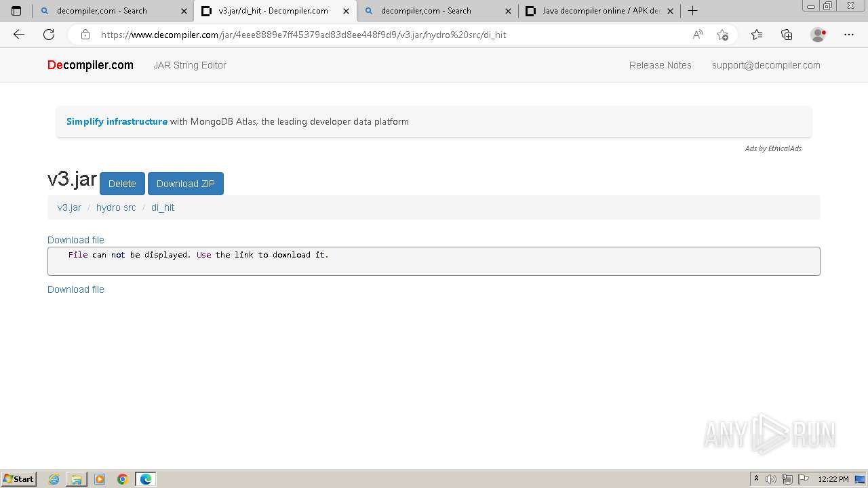Open Decompiler.com home logo link
868x488 pixels.
click(x=90, y=65)
